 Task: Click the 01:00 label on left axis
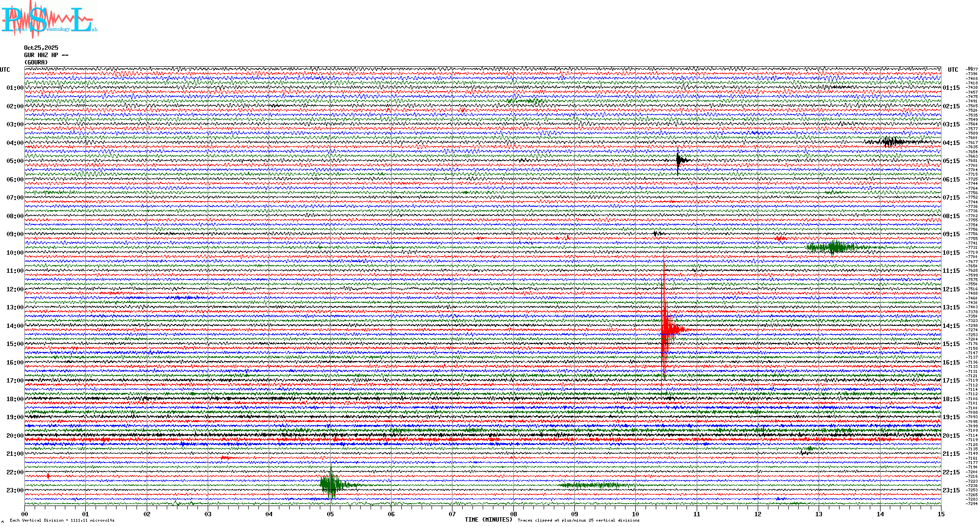15,88
